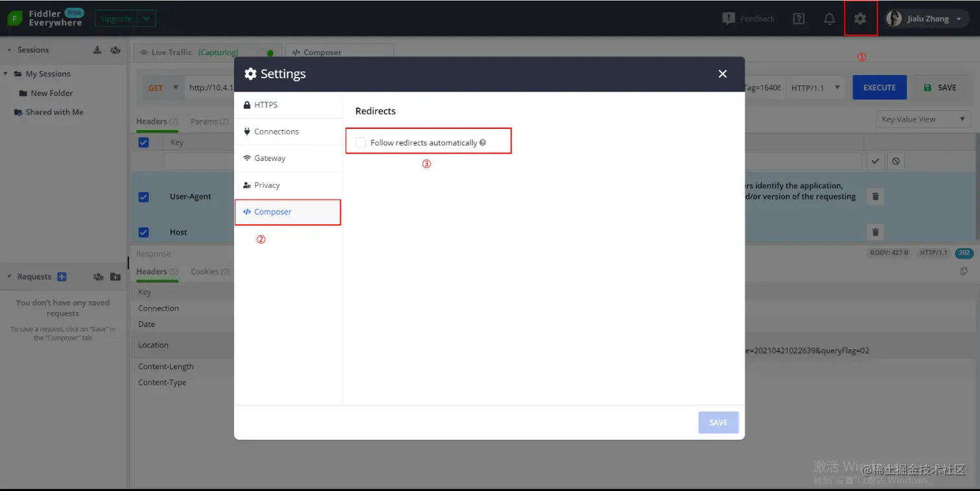This screenshot has width=980, height=491.
Task: Cancel new header with block icon
Action: pos(896,161)
